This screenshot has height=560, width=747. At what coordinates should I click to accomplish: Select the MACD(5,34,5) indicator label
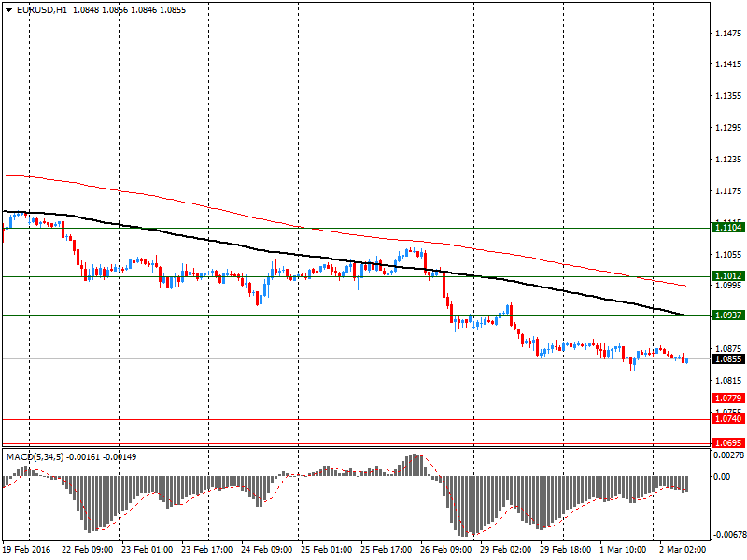coord(35,457)
